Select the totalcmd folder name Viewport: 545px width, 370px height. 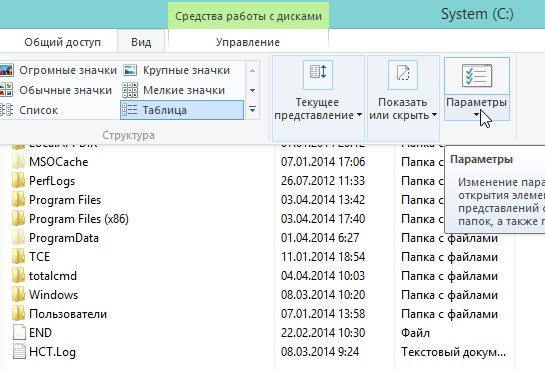pos(53,276)
